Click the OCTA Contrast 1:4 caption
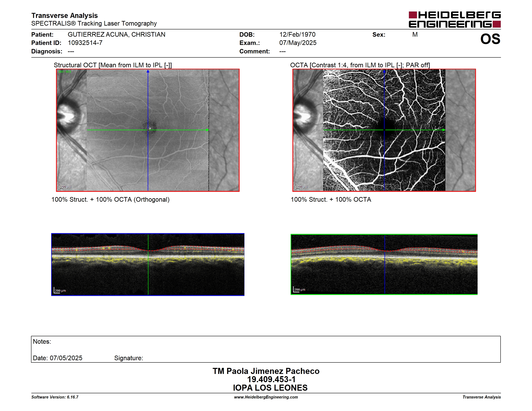The height and width of the screenshot is (411, 532). [x=360, y=65]
